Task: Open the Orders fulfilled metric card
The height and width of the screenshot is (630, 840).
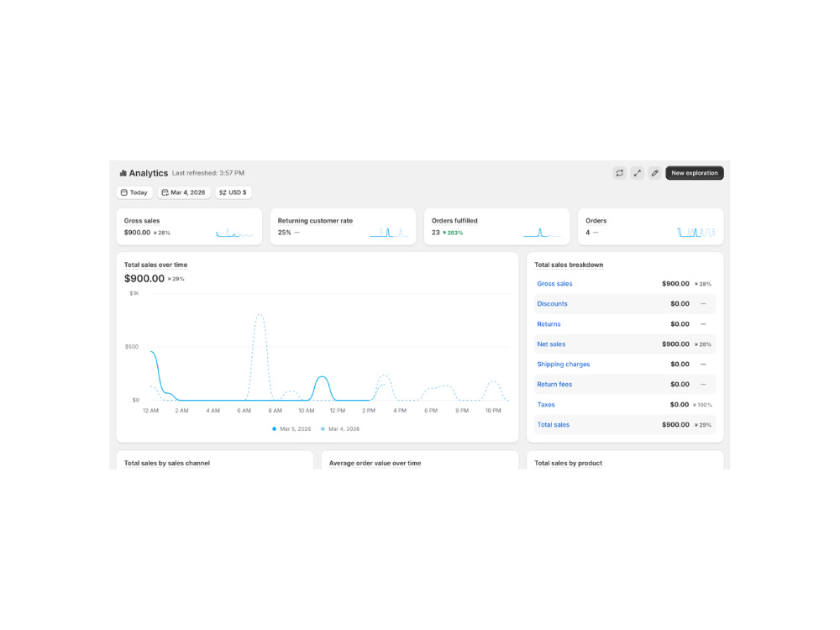Action: pyautogui.click(x=496, y=227)
